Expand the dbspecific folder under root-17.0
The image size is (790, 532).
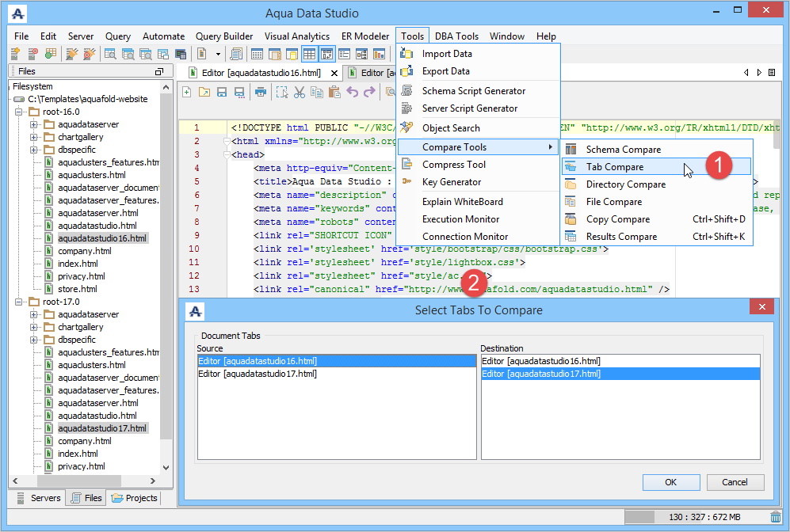[34, 340]
